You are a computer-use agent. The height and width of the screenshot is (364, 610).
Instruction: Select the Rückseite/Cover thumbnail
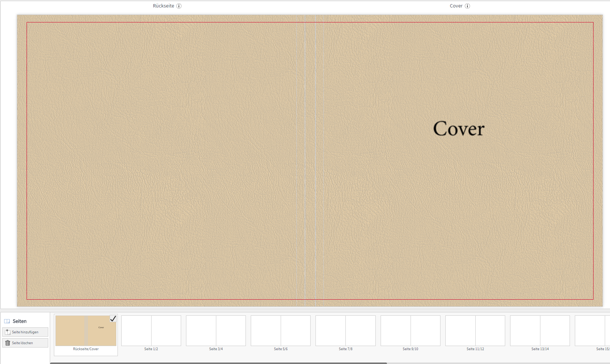pyautogui.click(x=86, y=331)
